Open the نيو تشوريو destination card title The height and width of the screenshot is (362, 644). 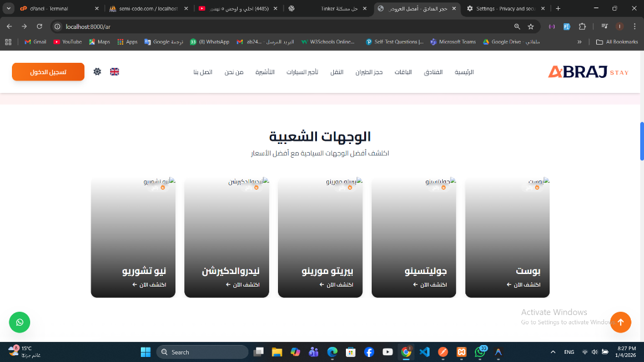[144, 271]
